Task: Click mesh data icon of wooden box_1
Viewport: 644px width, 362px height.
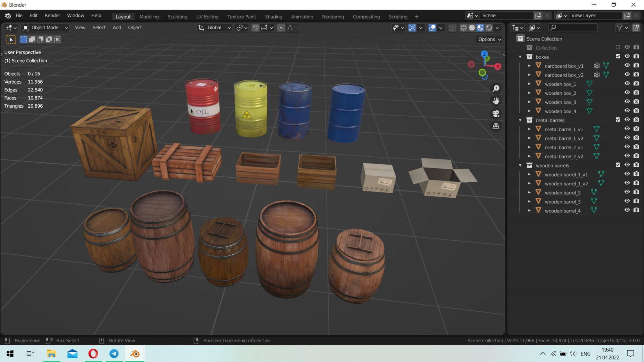Action: click(x=589, y=84)
